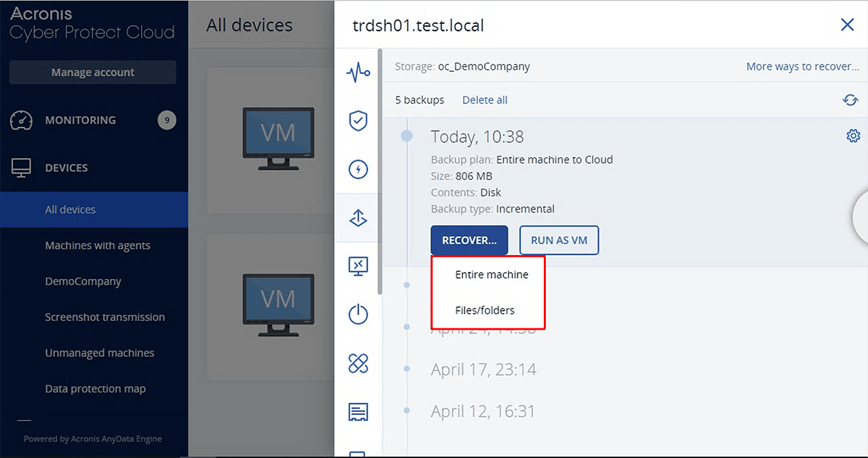
Task: Select the lightning bolt icon
Action: point(358,169)
